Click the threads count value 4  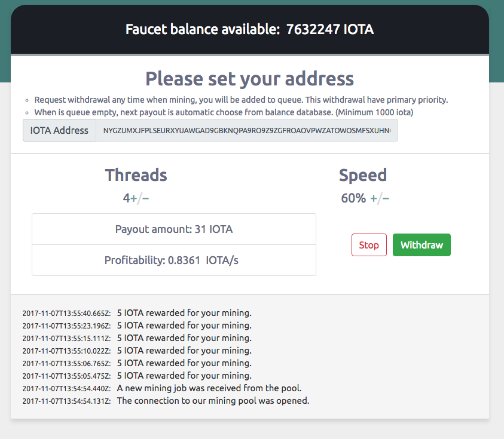(126, 198)
